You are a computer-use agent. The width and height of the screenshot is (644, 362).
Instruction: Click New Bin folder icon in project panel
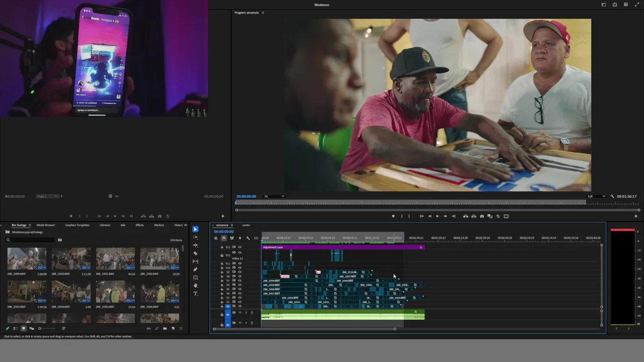pyautogui.click(x=165, y=328)
